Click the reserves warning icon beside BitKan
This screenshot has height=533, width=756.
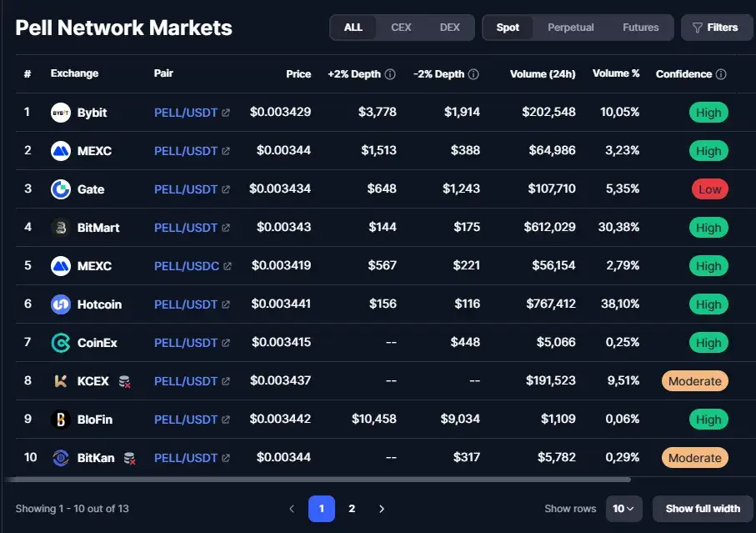click(129, 458)
